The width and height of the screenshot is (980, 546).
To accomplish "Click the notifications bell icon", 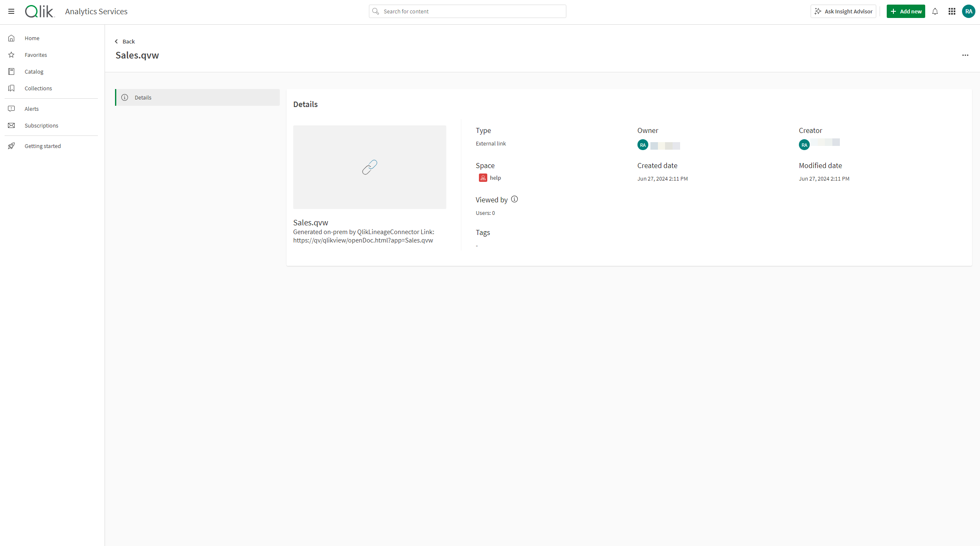I will click(935, 11).
